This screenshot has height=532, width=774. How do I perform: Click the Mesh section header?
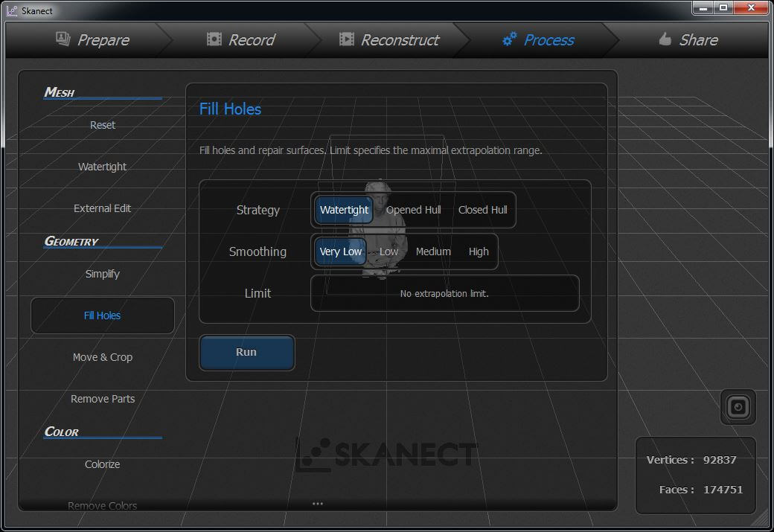pos(60,92)
